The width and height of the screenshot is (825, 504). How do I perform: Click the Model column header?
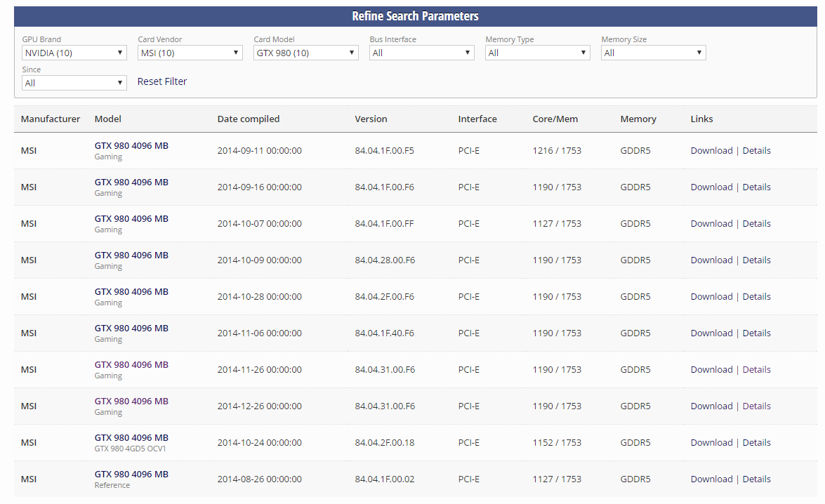tap(108, 119)
